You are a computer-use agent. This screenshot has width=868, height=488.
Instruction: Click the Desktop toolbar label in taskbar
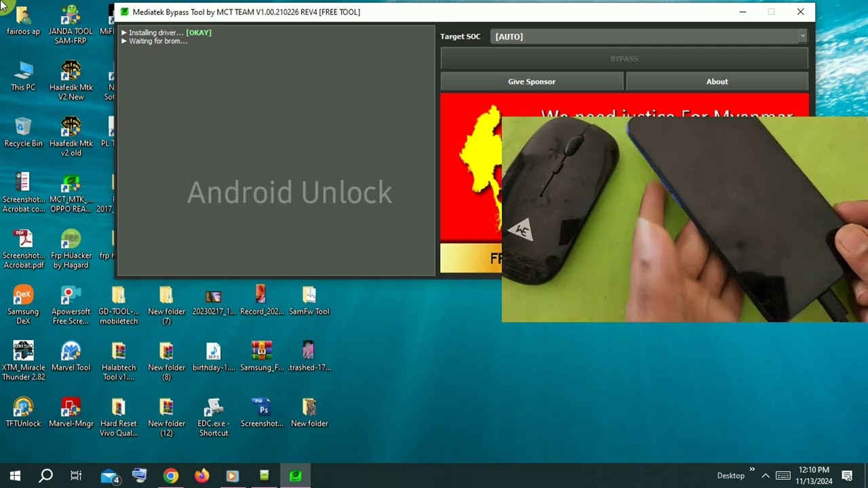731,476
